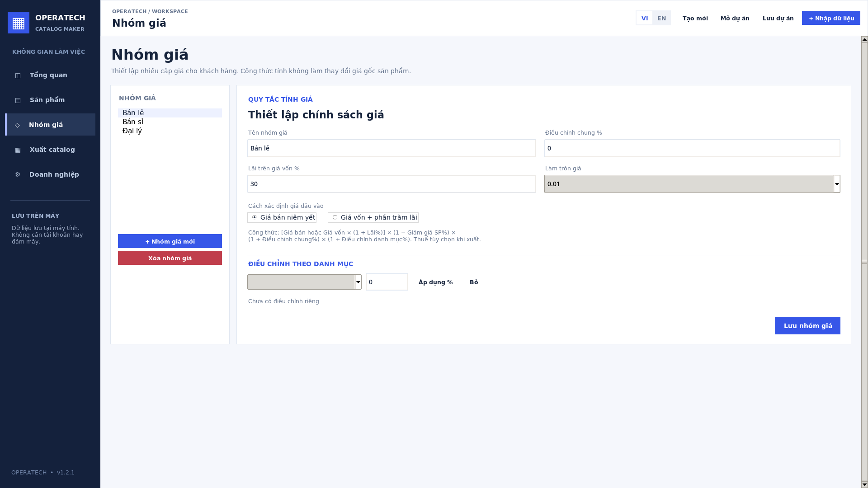Switch language to EN
The height and width of the screenshot is (488, 868).
point(662,18)
